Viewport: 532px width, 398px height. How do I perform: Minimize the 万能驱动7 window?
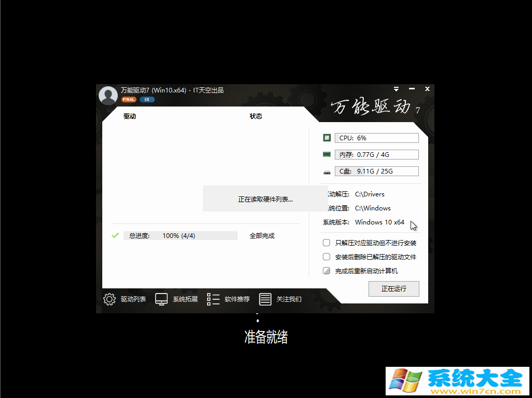click(412, 89)
